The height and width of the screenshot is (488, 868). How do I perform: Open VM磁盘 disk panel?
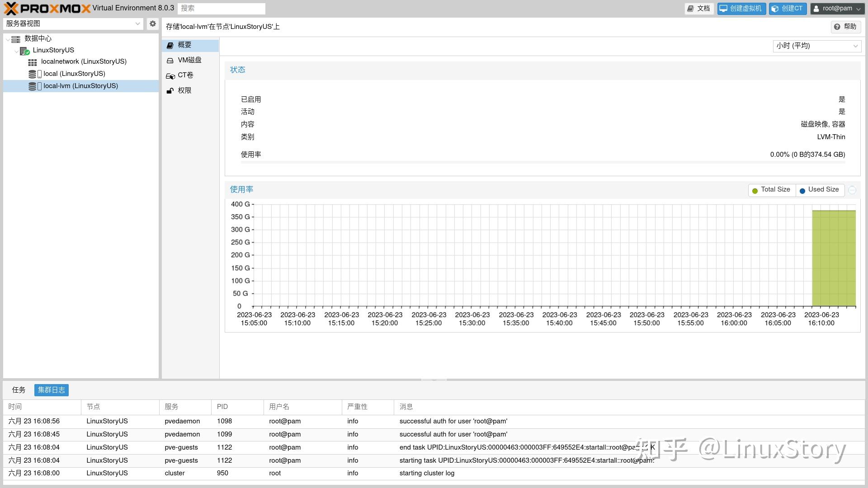point(189,60)
